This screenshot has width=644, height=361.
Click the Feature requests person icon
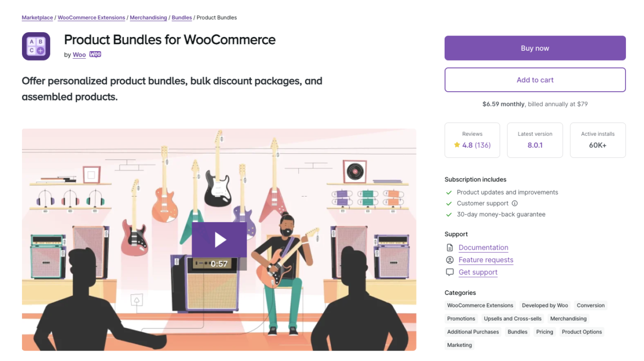(x=449, y=260)
